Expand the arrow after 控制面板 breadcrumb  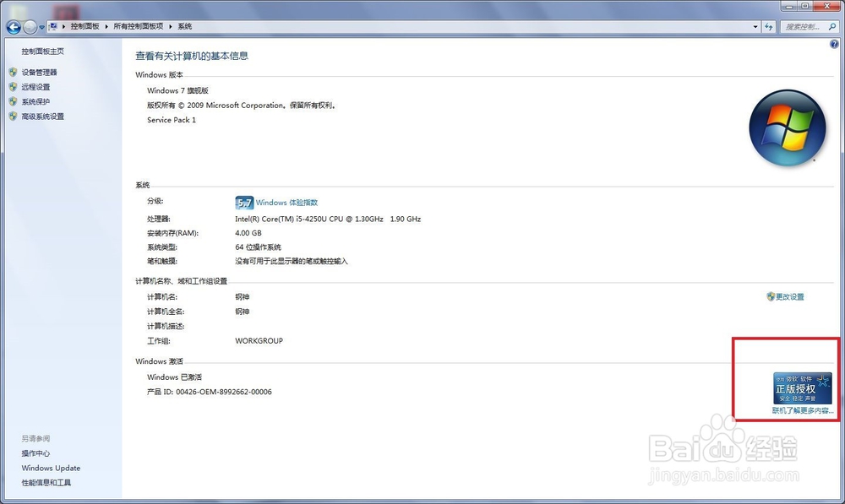point(106,26)
